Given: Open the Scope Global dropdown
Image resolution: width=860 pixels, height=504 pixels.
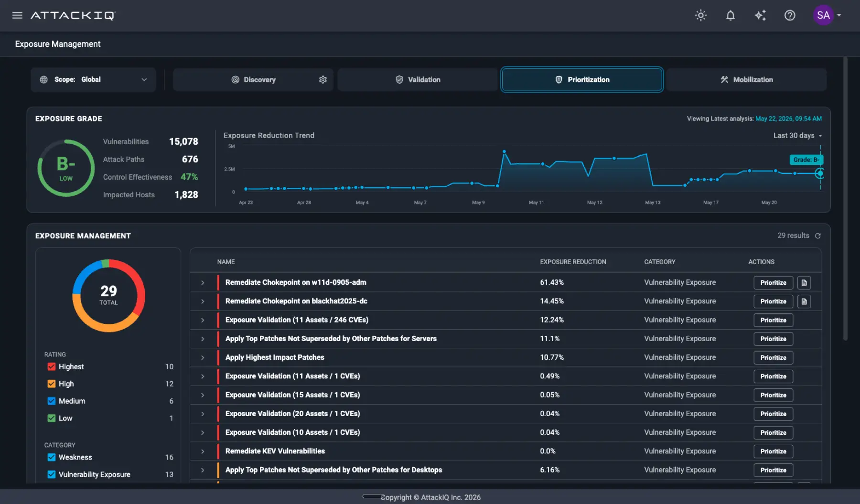Looking at the screenshot, I should 93,80.
